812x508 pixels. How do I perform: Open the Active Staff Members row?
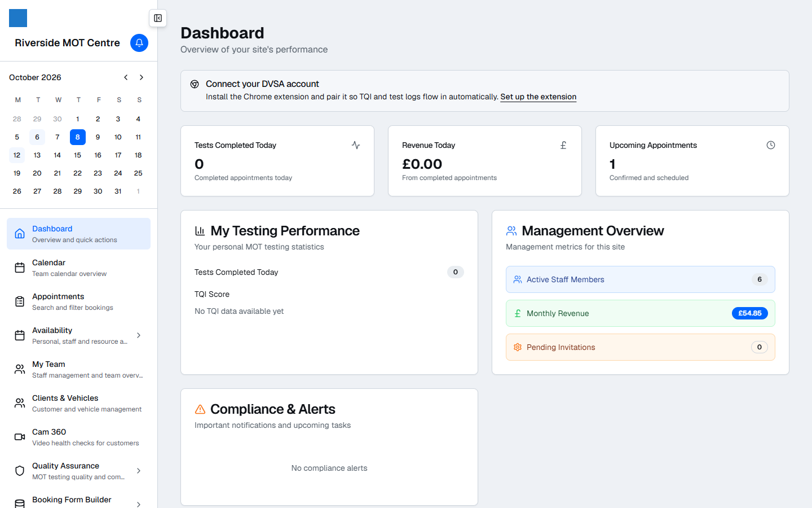pos(641,279)
